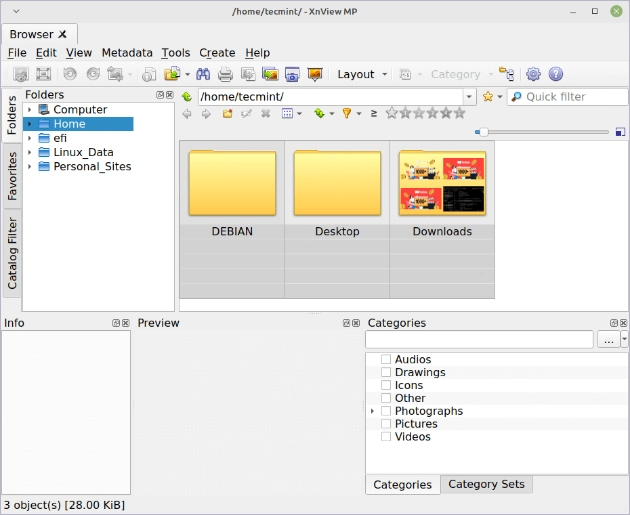
Task: Click the Quick filter field
Action: [x=568, y=97]
